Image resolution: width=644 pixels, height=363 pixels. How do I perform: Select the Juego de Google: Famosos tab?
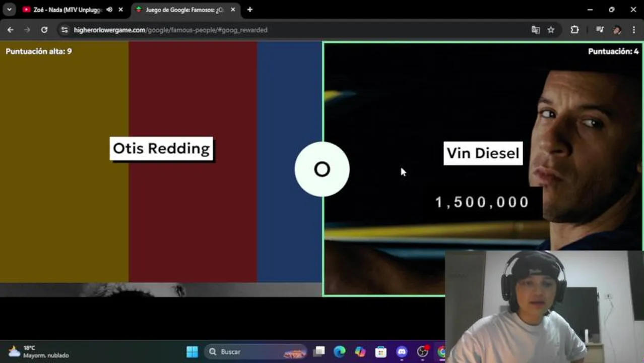tap(184, 10)
